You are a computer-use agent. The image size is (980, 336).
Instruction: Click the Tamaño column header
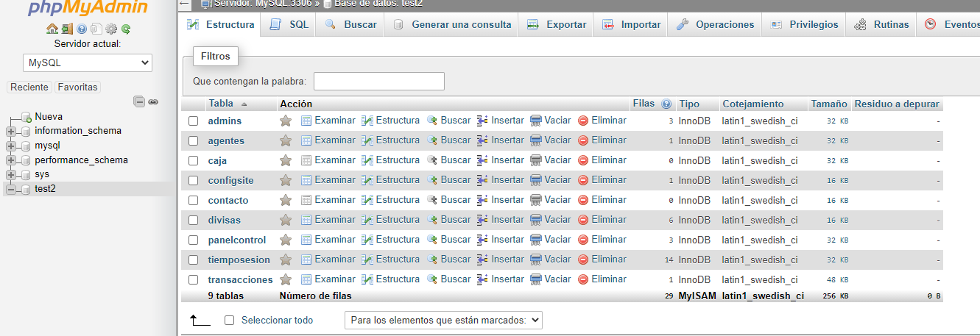click(828, 104)
